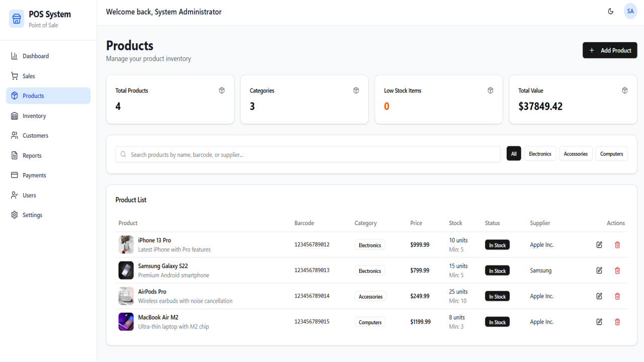Click edit icon for iPhone 13 Pro

599,245
